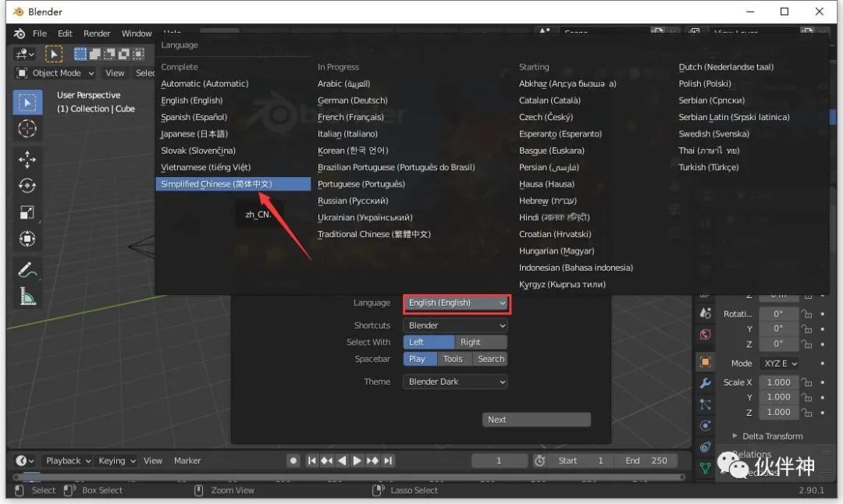
Task: Open the Playback dropdown in timeline
Action: coord(68,460)
